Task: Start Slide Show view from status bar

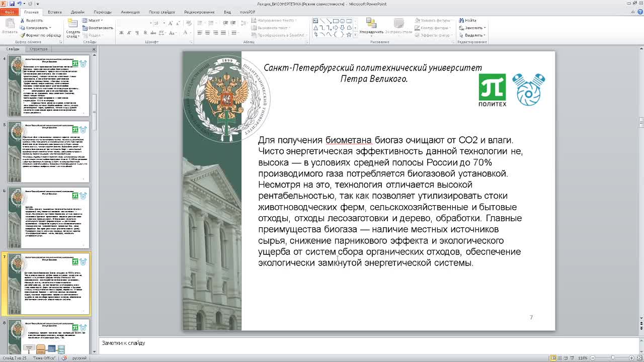Action: (x=572, y=358)
